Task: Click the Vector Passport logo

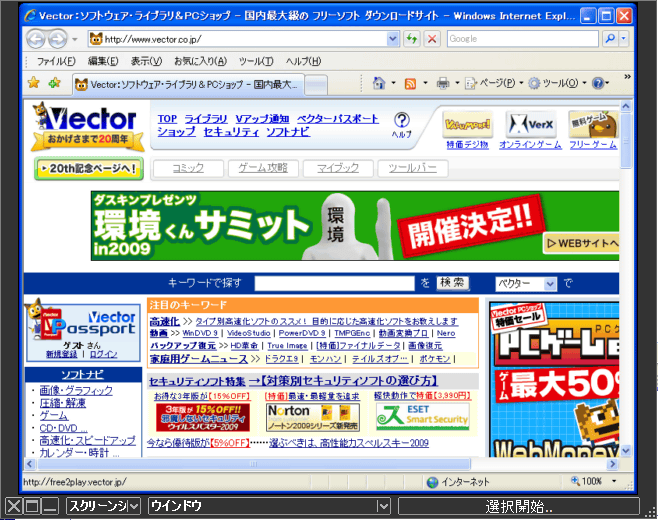Action: (83, 322)
